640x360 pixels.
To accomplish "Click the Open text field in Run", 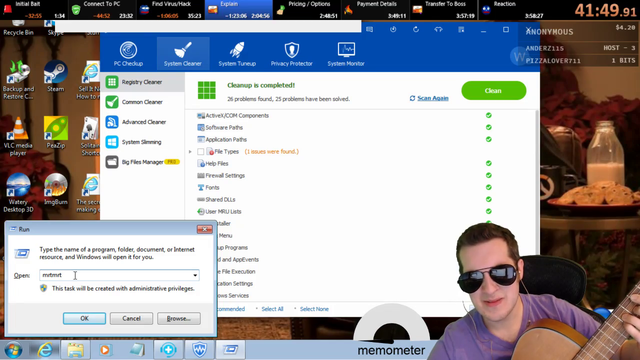I will pyautogui.click(x=115, y=275).
